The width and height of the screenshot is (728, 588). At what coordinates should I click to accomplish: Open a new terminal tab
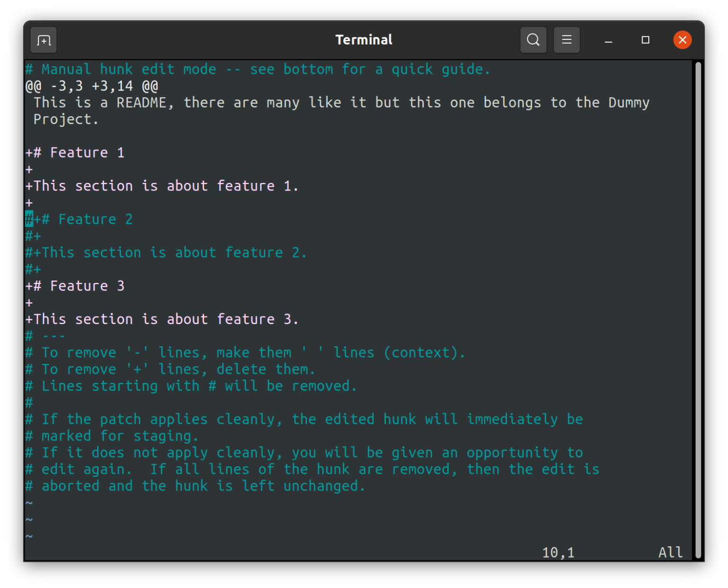click(43, 40)
